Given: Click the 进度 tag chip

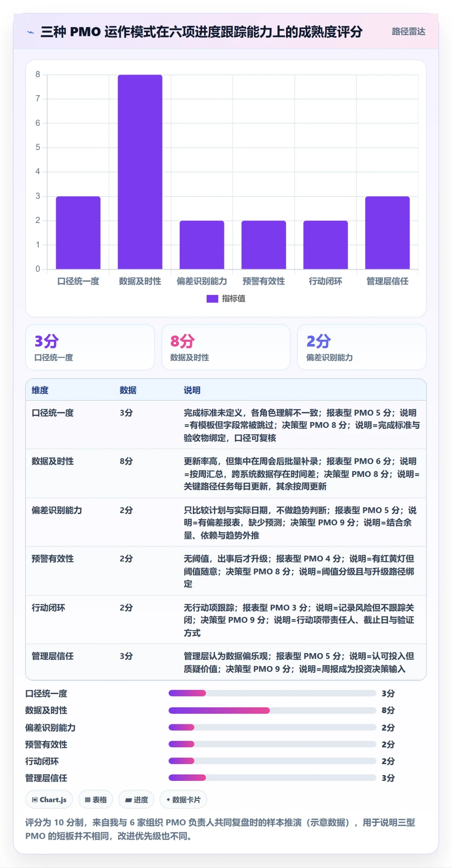Looking at the screenshot, I should 136,800.
